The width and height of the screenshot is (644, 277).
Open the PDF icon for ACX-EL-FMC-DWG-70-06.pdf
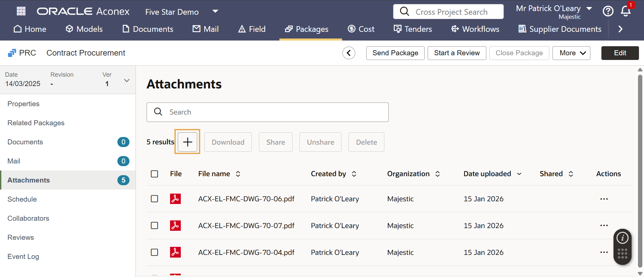175,199
